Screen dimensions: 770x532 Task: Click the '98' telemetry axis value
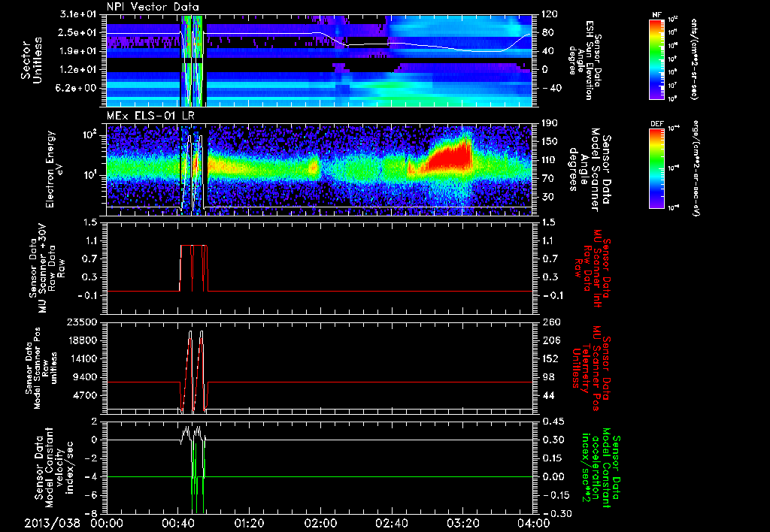[x=547, y=377]
